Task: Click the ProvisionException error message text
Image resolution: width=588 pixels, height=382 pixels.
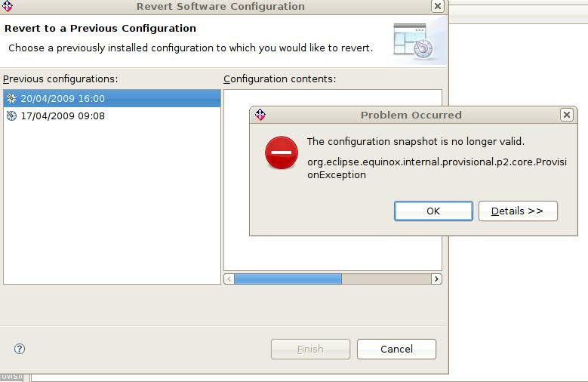Action: 437,168
